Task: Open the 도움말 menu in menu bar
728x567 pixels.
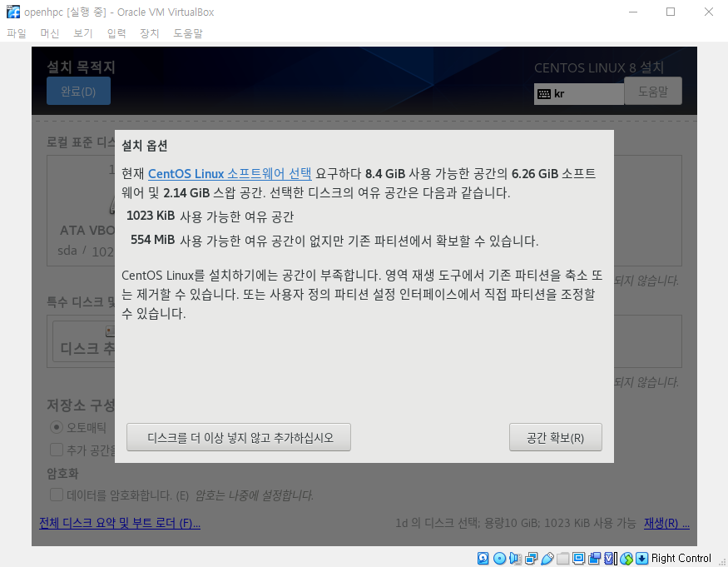Action: pos(188,33)
